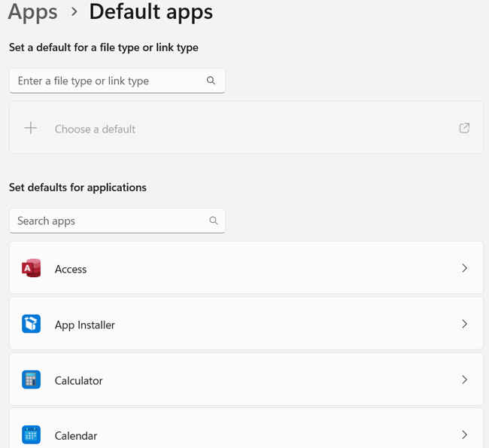Click the Calendar app icon
Viewport: 489px width, 448px height.
pyautogui.click(x=31, y=434)
